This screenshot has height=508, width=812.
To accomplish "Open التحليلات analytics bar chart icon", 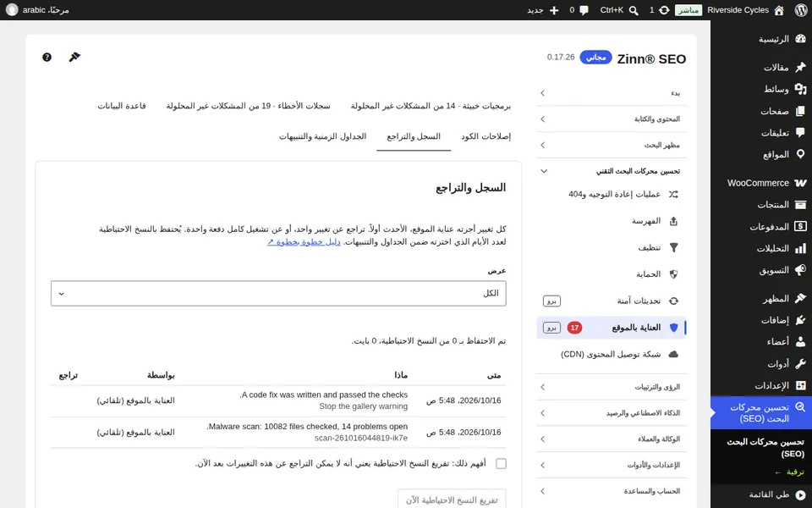I will click(x=801, y=248).
